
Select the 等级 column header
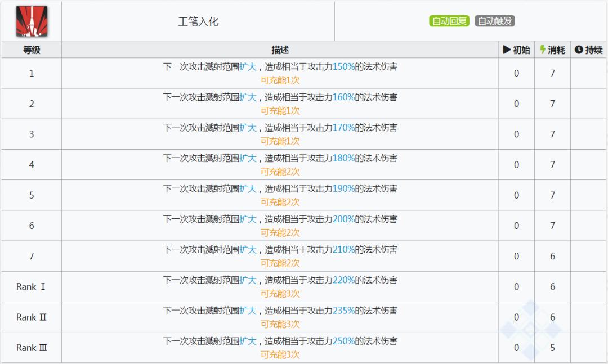[x=31, y=50]
